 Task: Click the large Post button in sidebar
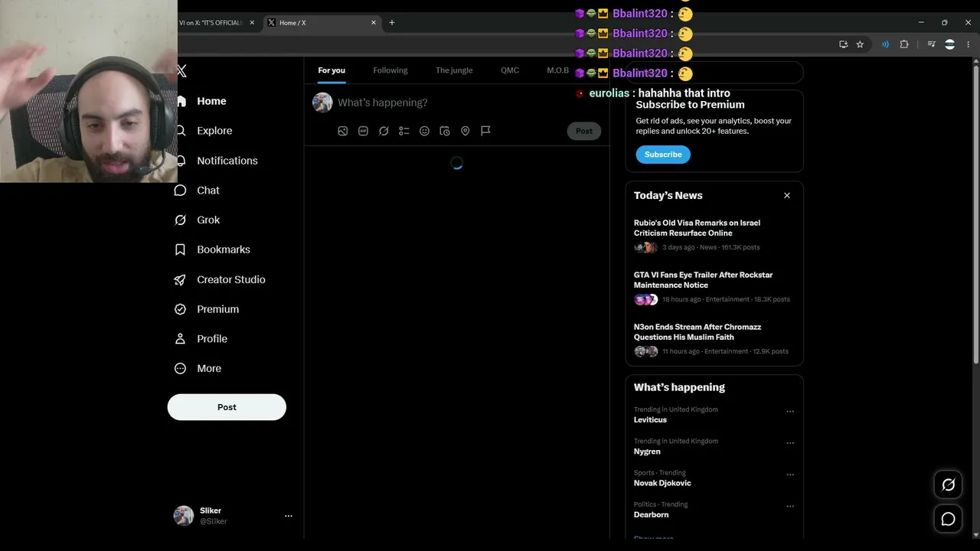click(x=227, y=407)
